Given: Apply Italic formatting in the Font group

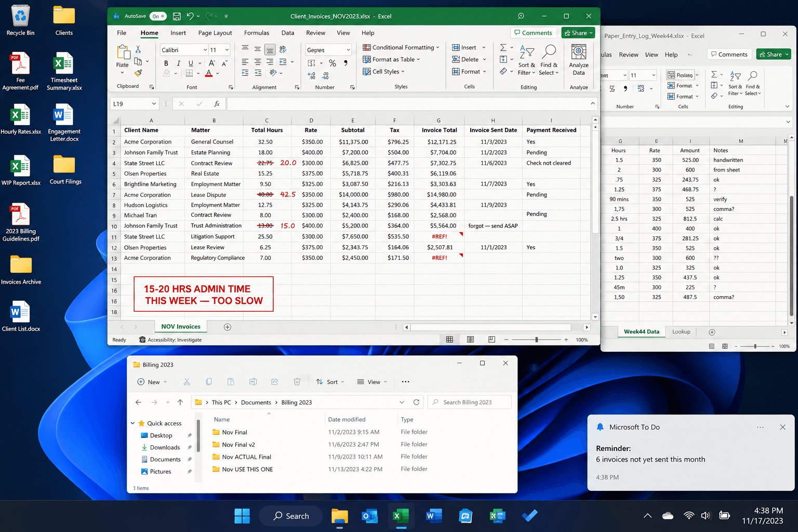Looking at the screenshot, I should pos(178,63).
